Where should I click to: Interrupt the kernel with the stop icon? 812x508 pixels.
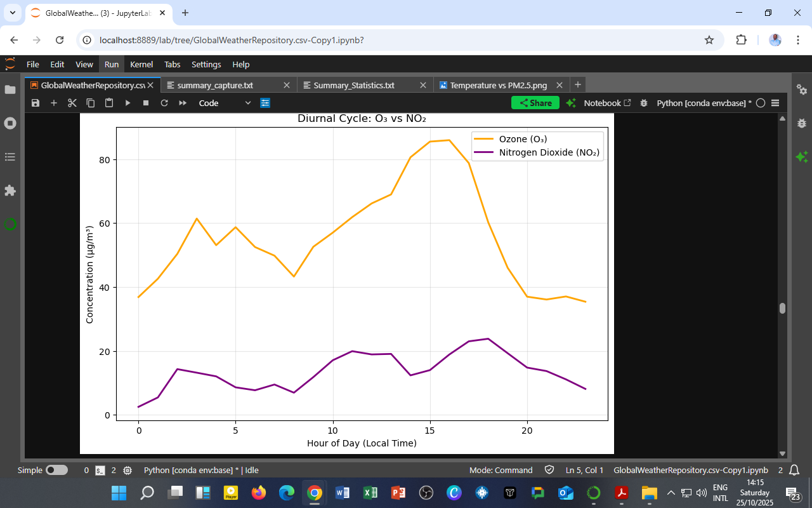[146, 103]
